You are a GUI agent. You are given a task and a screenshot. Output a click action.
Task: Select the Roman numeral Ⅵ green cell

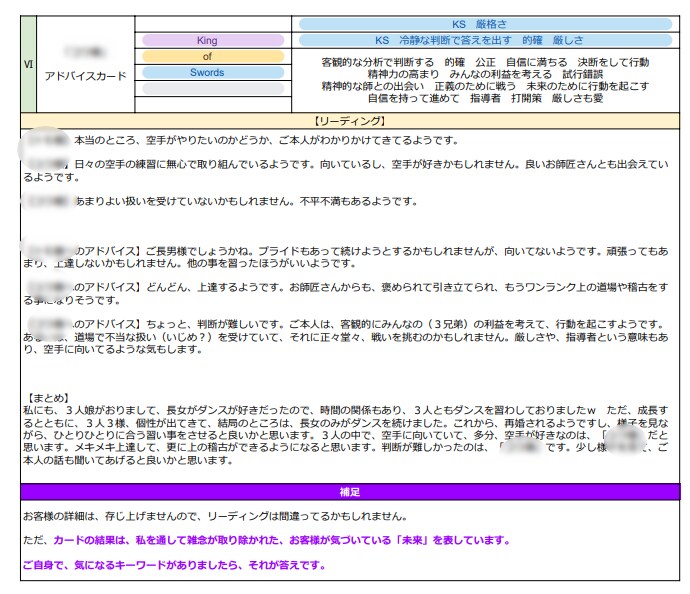pyautogui.click(x=28, y=64)
